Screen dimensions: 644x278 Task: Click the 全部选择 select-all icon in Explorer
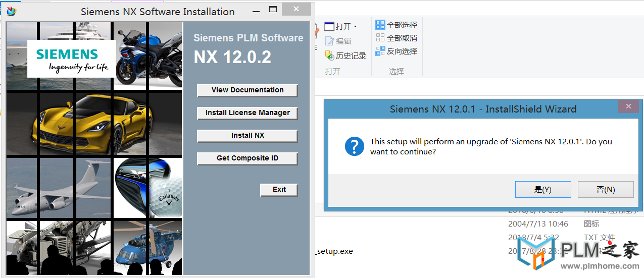[380, 25]
